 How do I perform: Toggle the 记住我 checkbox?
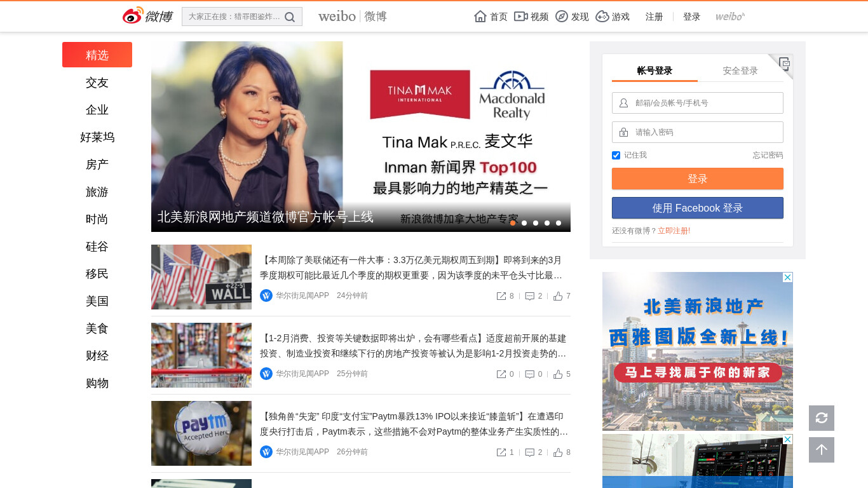pos(616,155)
